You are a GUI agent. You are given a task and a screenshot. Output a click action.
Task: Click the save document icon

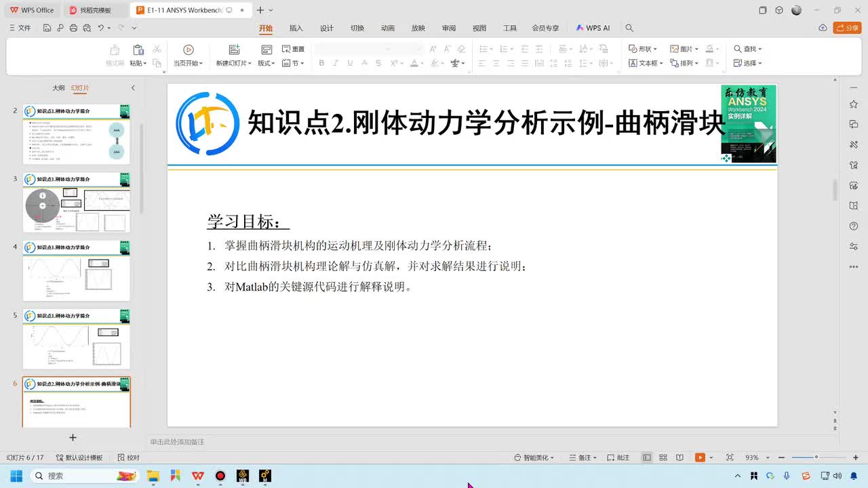[47, 28]
